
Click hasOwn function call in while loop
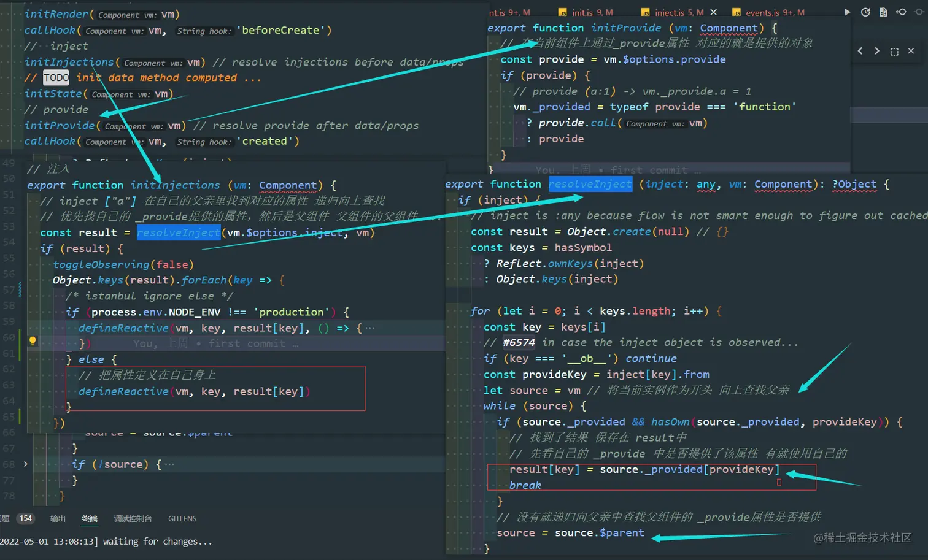(x=670, y=421)
